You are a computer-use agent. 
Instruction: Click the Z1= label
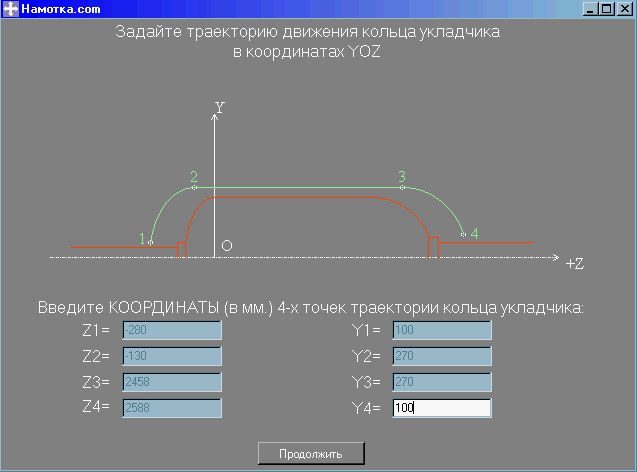(96, 330)
